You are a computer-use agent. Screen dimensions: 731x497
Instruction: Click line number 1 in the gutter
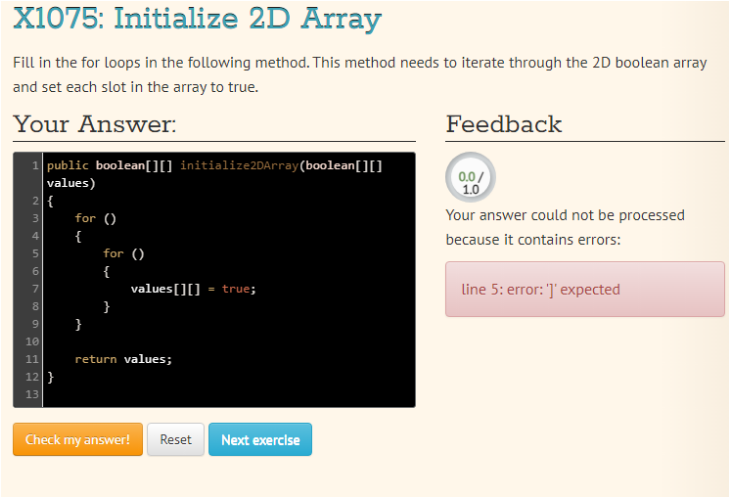point(35,166)
